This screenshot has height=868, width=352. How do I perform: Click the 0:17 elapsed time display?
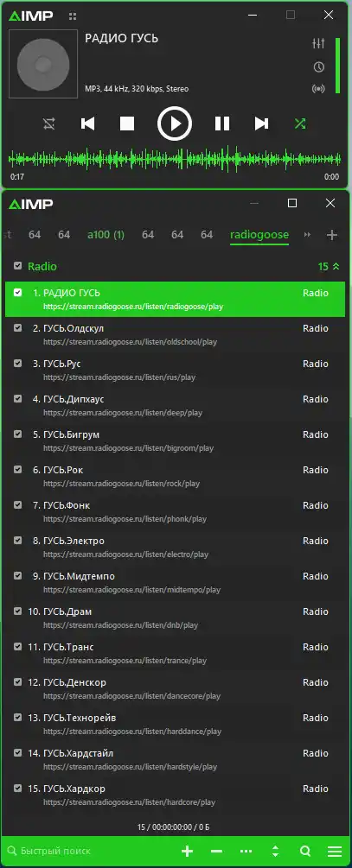coord(17,177)
